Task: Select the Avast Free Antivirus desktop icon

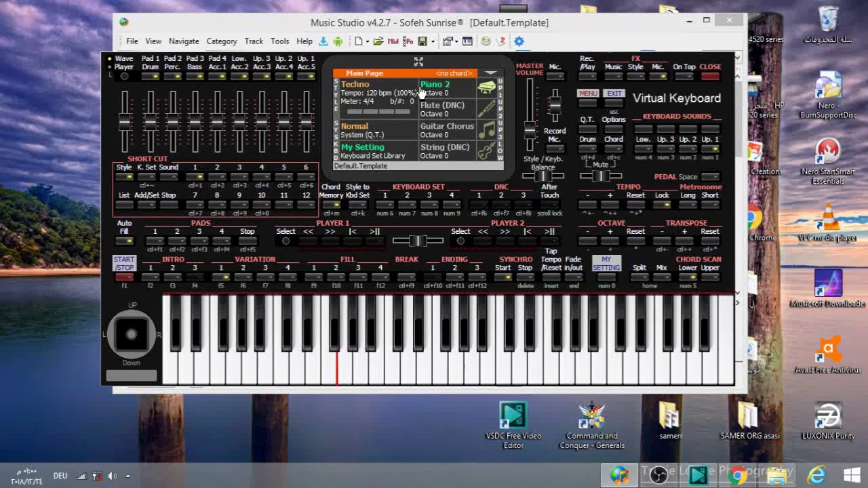Action: point(828,356)
